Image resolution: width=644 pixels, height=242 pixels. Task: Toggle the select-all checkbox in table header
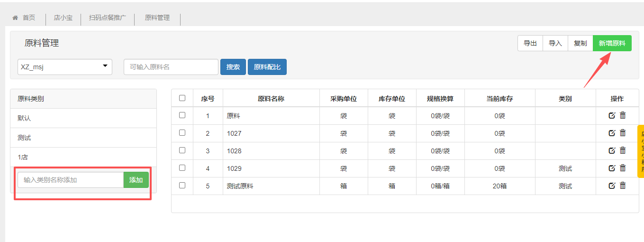(x=182, y=98)
